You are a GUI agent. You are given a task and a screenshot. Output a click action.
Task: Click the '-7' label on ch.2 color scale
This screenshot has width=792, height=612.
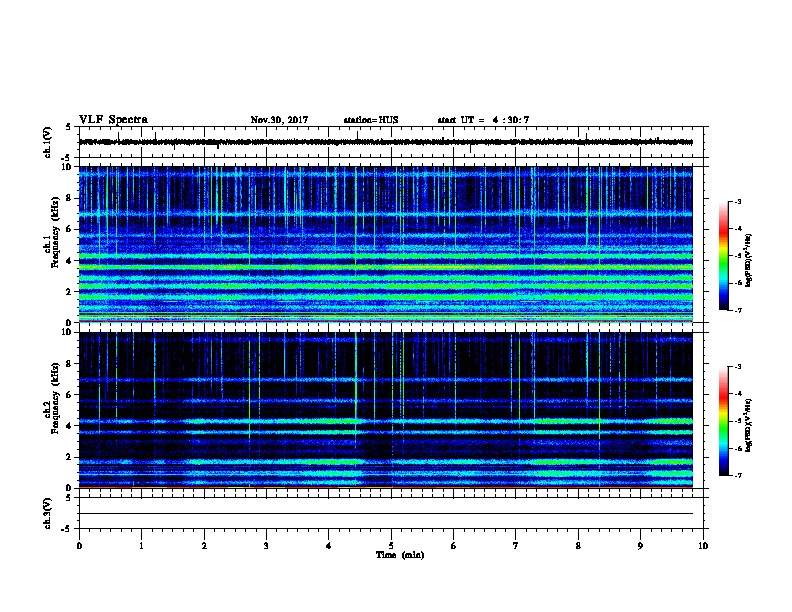[737, 475]
